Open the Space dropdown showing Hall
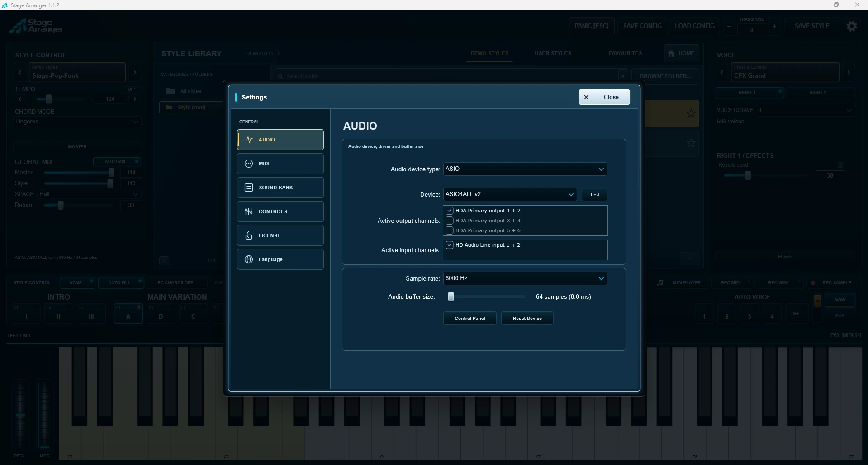 (89, 194)
